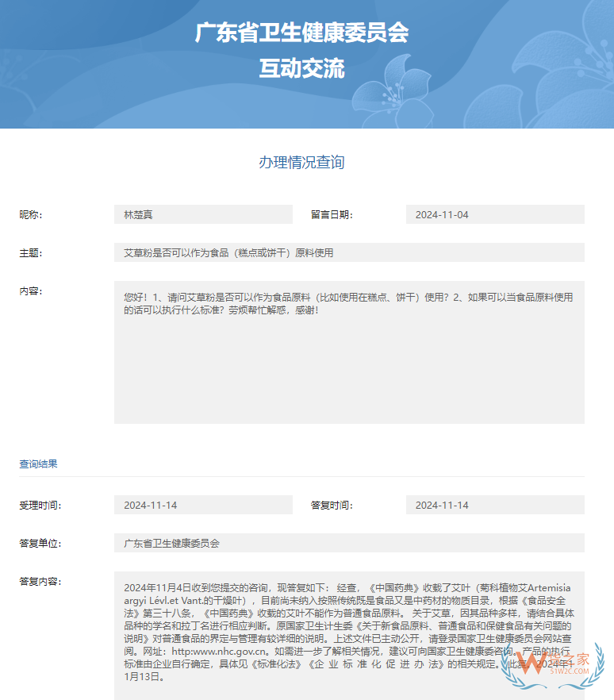Click the 广东省卫生健康委员会 header title
This screenshot has width=614, height=700.
point(301,33)
